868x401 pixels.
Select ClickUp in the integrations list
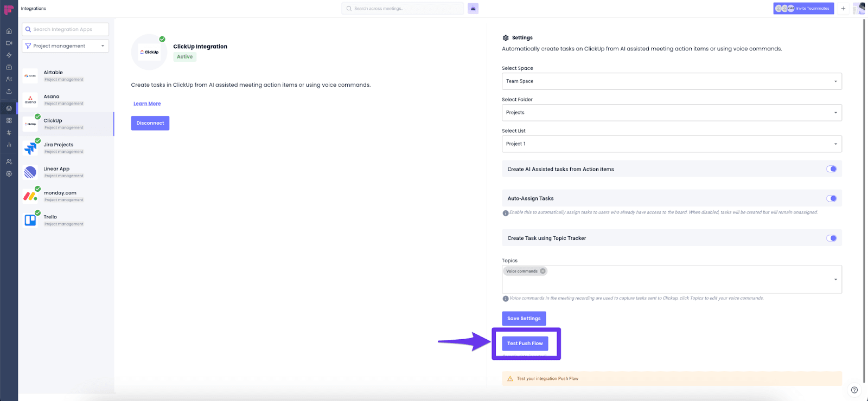coord(66,124)
